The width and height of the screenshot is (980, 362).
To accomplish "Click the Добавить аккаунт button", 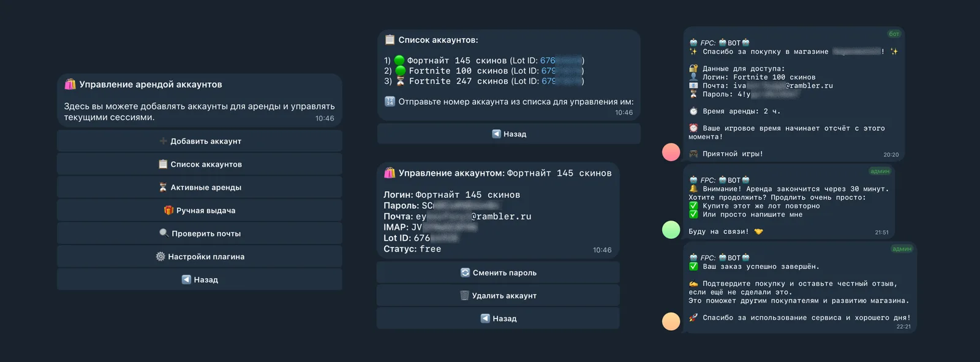I will pyautogui.click(x=200, y=141).
